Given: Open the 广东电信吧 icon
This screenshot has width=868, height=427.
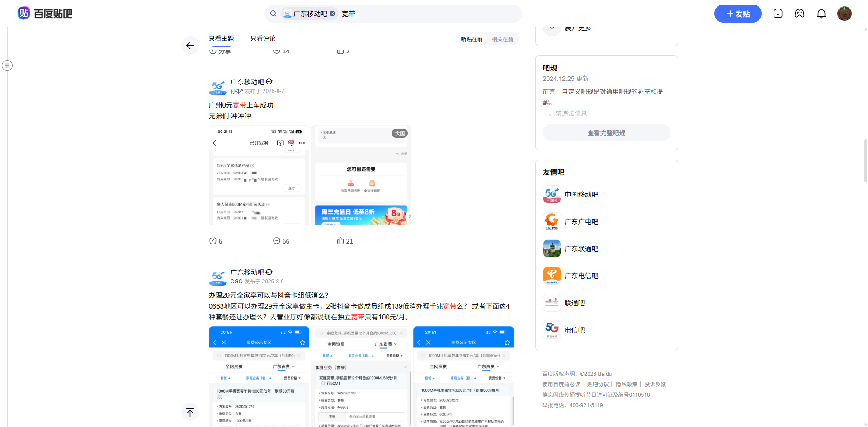Looking at the screenshot, I should point(552,276).
